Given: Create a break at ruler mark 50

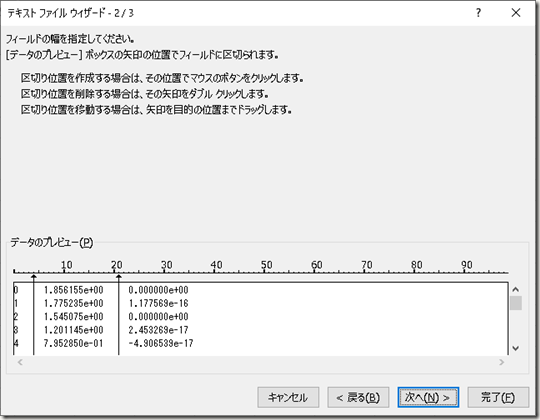Looking at the screenshot, I should [265, 272].
